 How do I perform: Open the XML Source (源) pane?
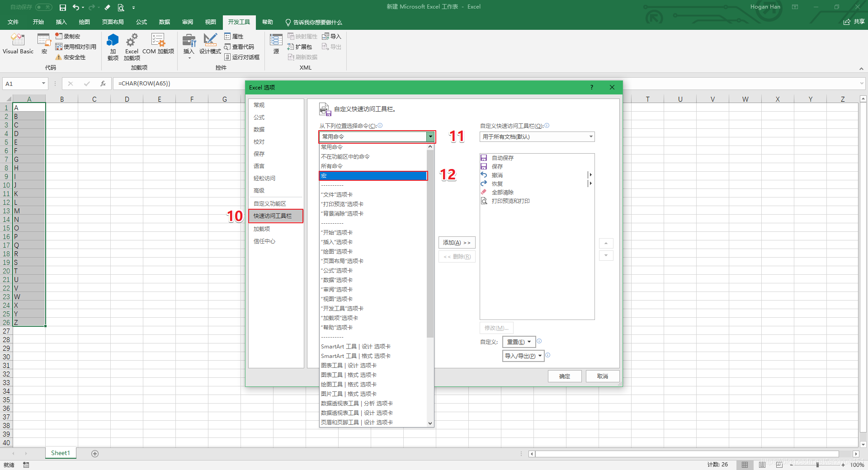pyautogui.click(x=276, y=44)
